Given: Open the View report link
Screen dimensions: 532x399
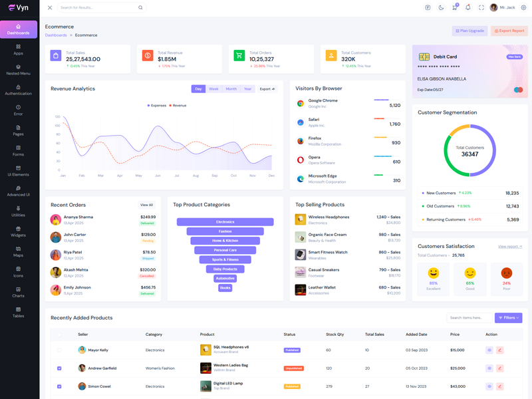Looking at the screenshot, I should [510, 247].
